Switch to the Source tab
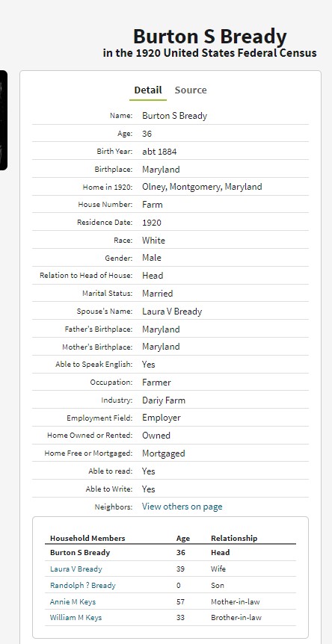Screen dimensions: 332x644 click(191, 90)
